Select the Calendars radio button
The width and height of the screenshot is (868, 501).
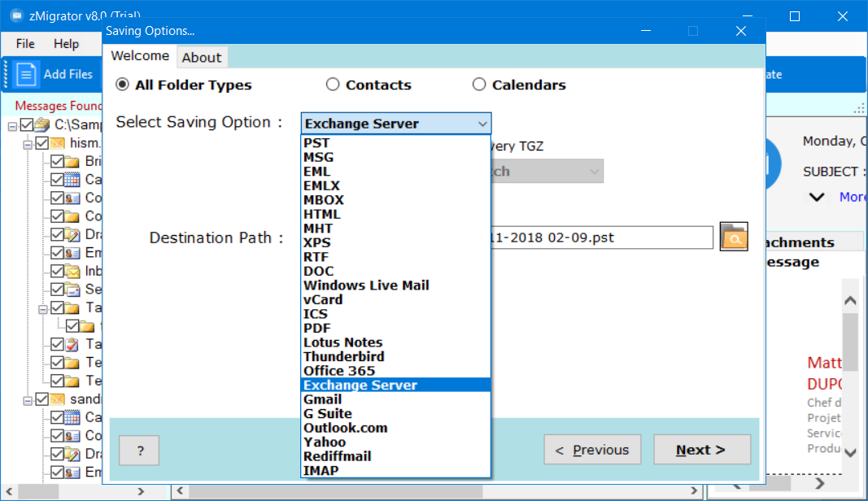[x=479, y=84]
